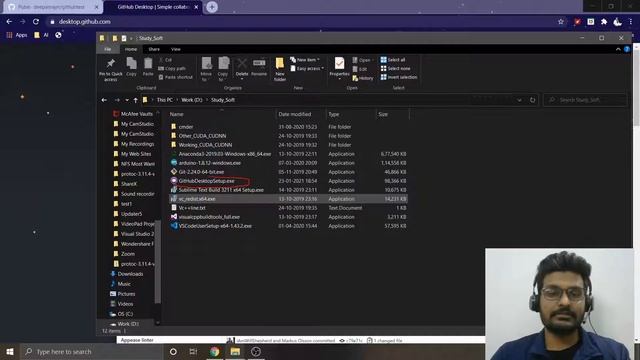The width and height of the screenshot is (640, 360).
Task: Select VSCodeUserSetup exe file
Action: click(215, 226)
